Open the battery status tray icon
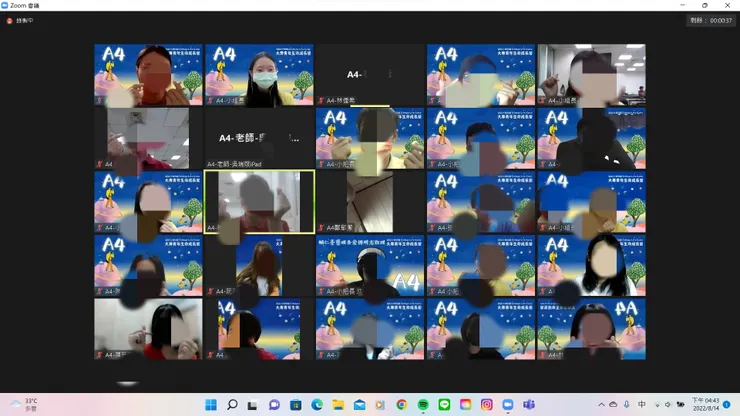Viewport: 740px width, 416px height. click(681, 405)
